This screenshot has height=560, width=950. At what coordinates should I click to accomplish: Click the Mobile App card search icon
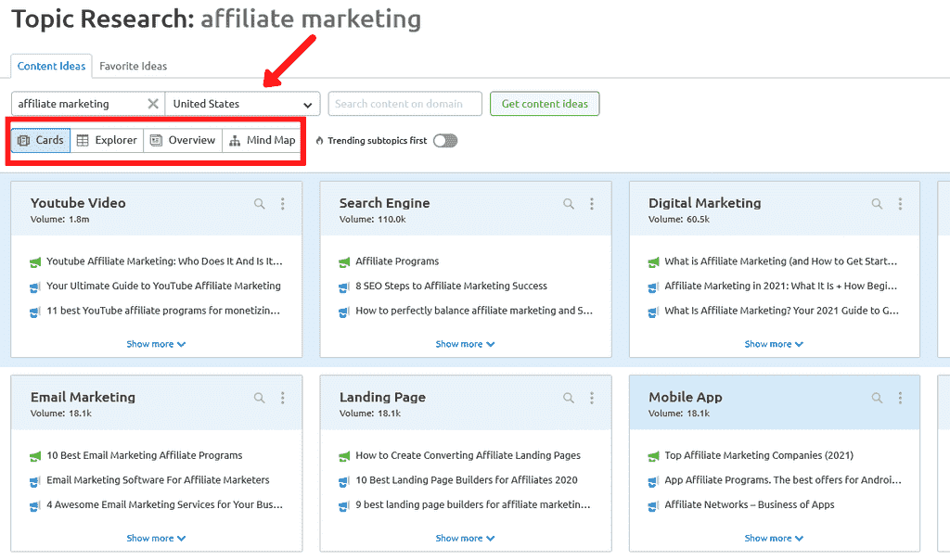click(x=877, y=398)
